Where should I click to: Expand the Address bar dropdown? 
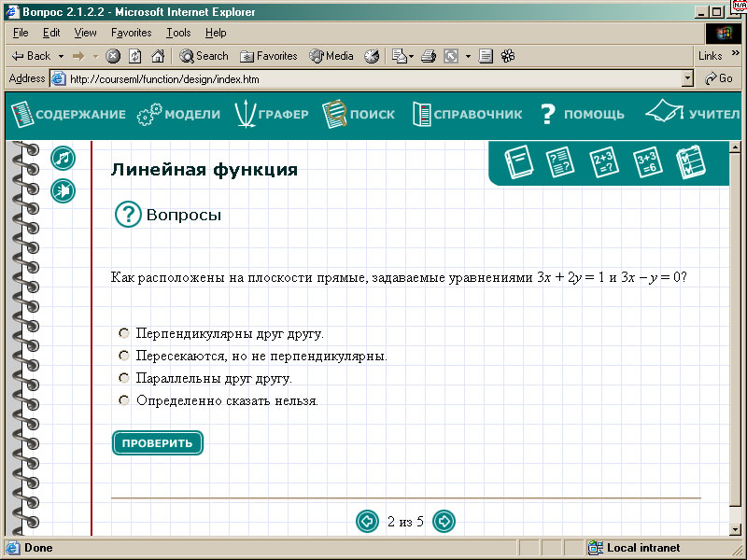(688, 79)
